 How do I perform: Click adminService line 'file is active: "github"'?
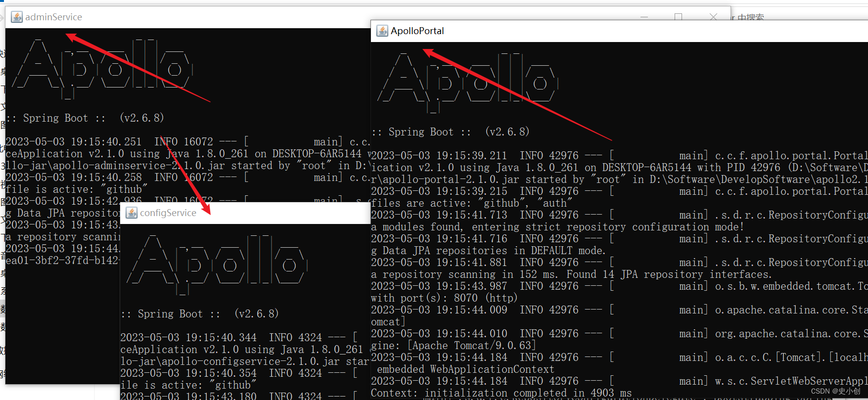pyautogui.click(x=77, y=189)
